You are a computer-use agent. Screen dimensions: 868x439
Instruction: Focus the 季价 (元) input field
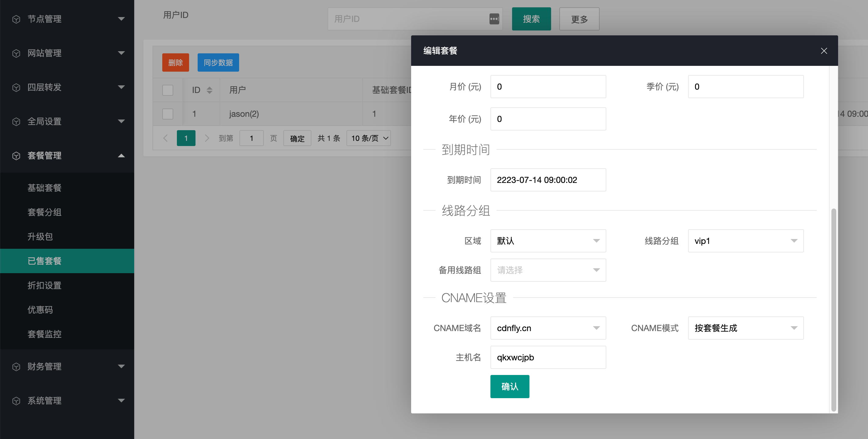(x=745, y=87)
